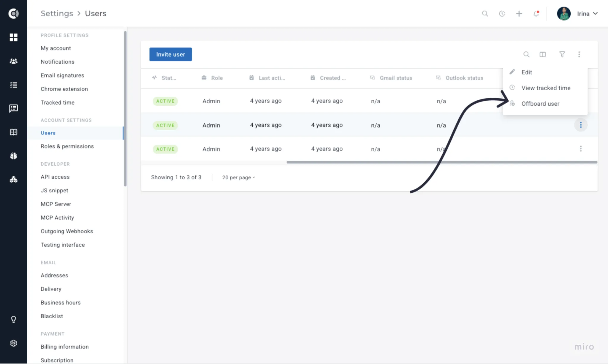Click the table horizontal scrollbar

442,162
